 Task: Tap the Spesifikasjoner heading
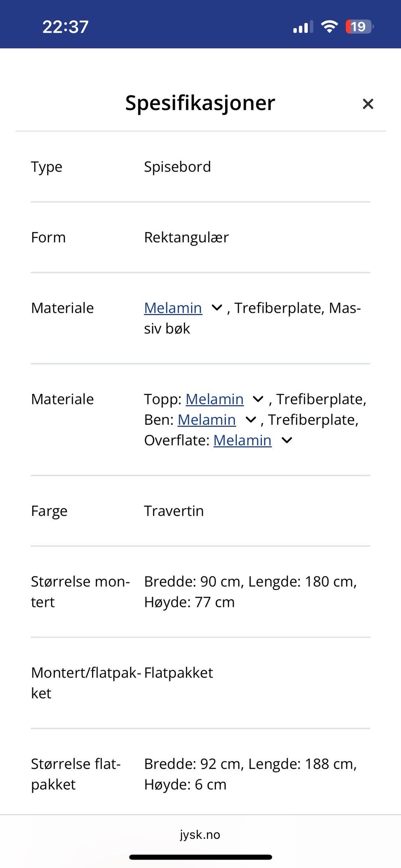200,103
